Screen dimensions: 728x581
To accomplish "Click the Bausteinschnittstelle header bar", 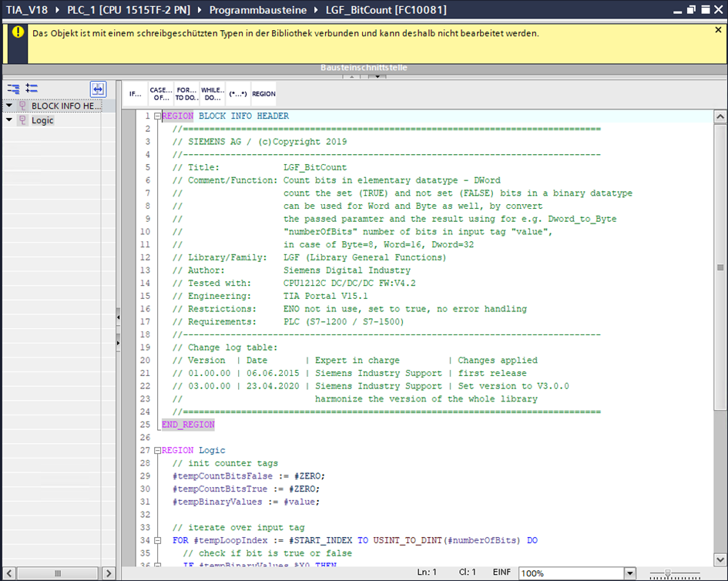I will click(x=364, y=68).
